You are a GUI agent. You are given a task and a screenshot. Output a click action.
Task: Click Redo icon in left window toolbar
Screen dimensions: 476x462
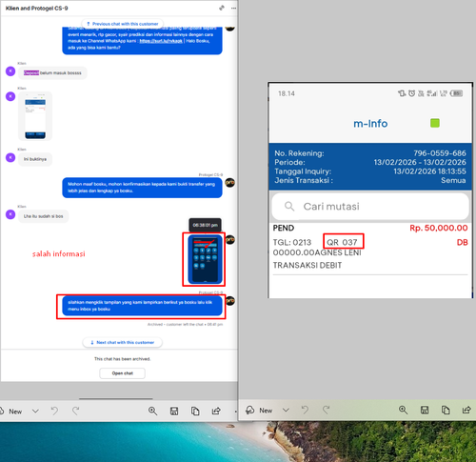[x=75, y=411]
